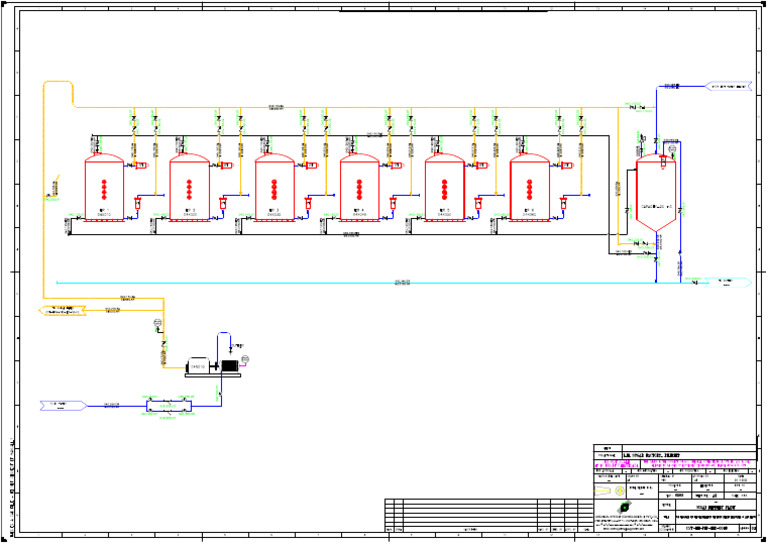Viewport: 768px width, 543px height.
Task: Select the sixth red filter vessel from left
Action: tap(529, 188)
